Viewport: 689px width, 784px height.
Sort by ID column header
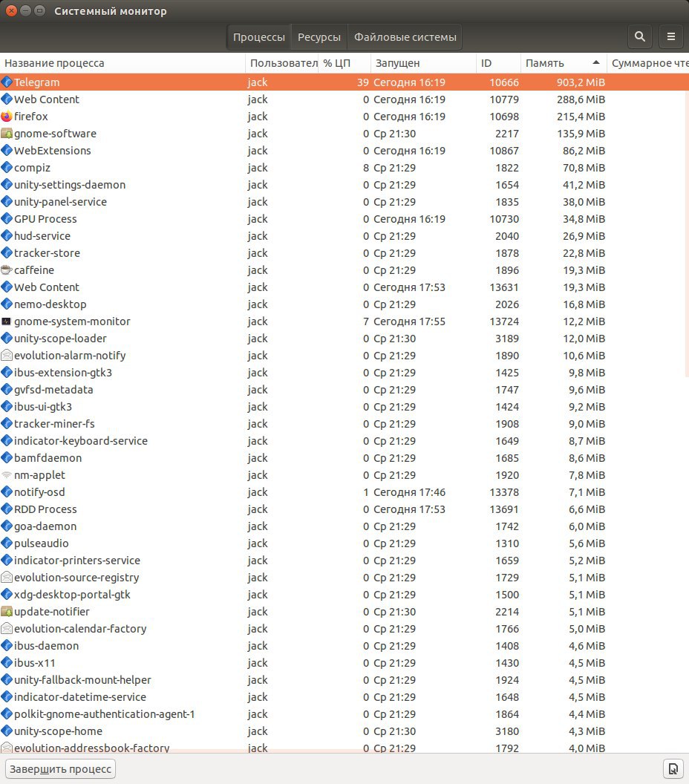tap(498, 63)
